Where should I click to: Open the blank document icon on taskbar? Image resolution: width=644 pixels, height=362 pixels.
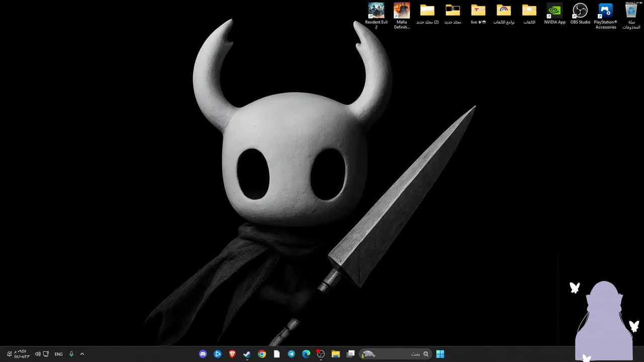(x=277, y=354)
